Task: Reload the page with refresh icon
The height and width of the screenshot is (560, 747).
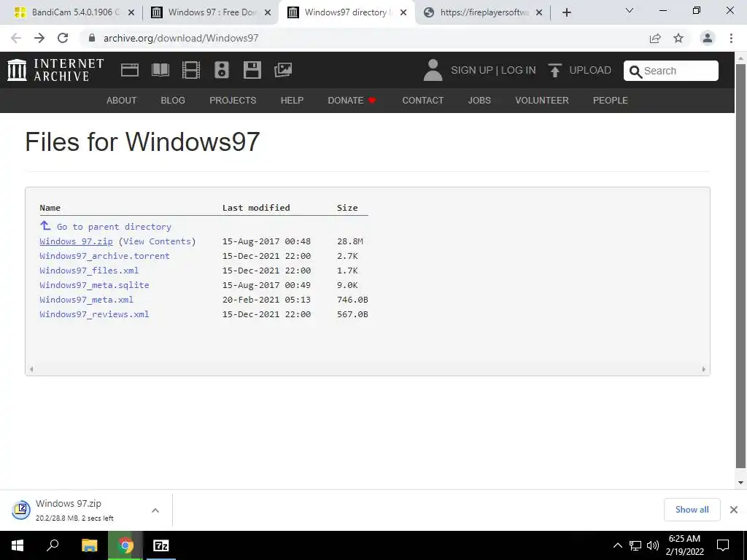Action: [63, 38]
